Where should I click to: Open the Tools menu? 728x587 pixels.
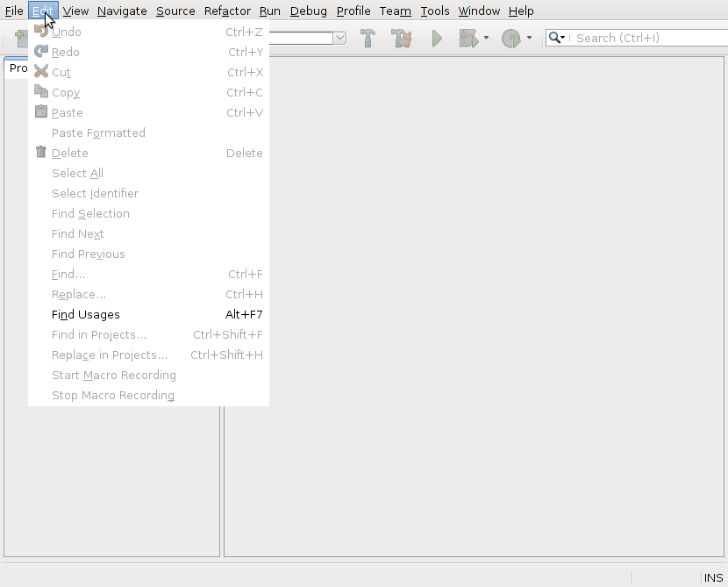[434, 11]
